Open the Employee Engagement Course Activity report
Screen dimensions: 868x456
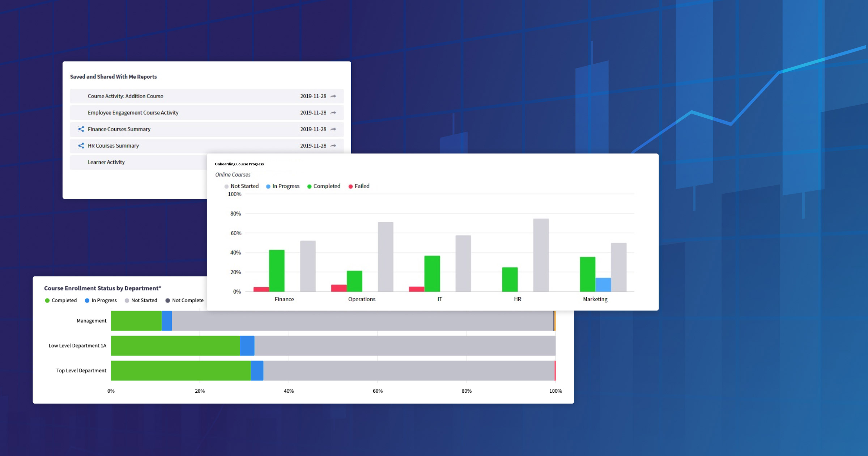click(133, 113)
